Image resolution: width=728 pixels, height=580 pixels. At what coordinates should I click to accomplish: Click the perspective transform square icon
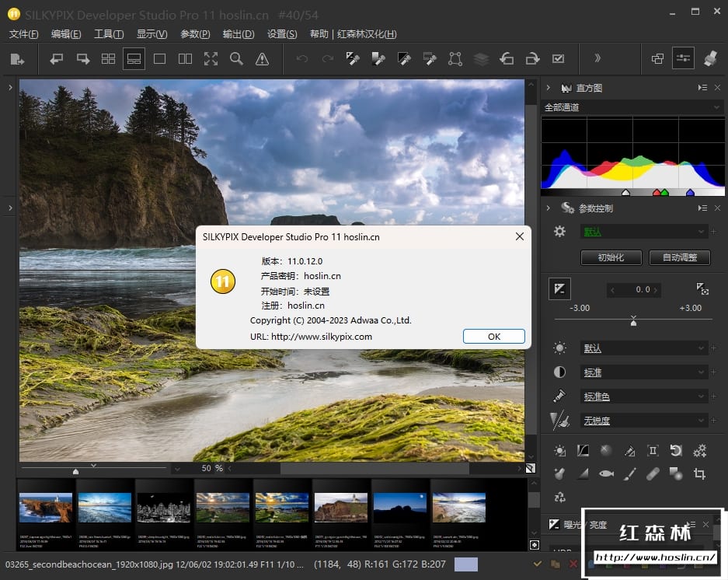pyautogui.click(x=455, y=59)
